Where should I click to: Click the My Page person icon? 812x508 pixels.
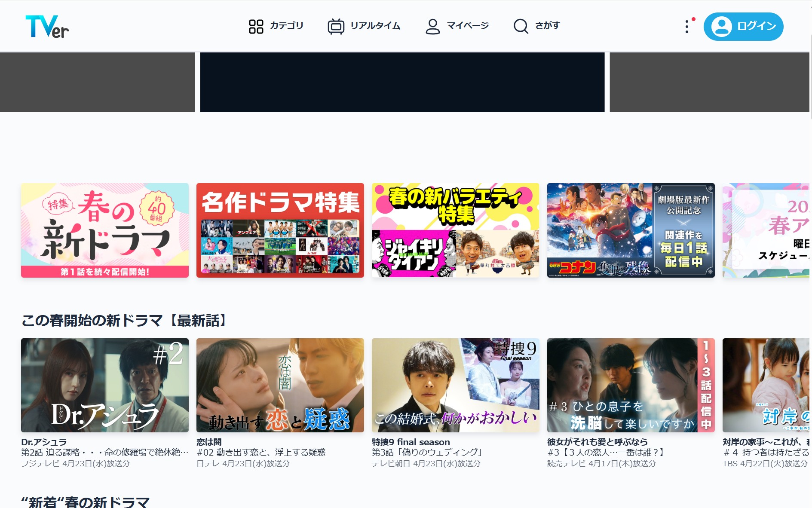tap(432, 26)
